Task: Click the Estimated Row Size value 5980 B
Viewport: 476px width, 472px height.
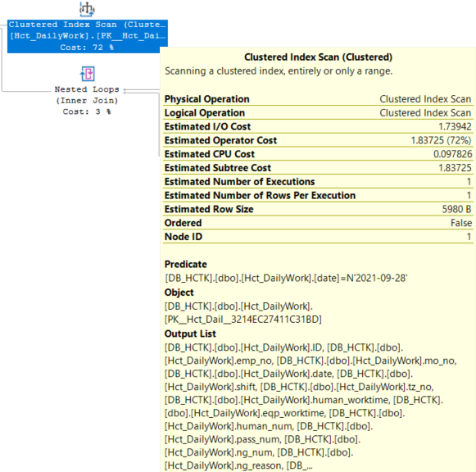Action: [x=456, y=209]
